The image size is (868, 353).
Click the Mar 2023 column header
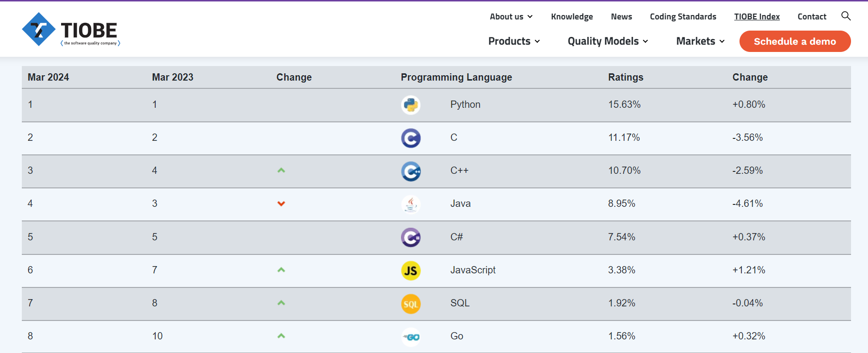173,77
